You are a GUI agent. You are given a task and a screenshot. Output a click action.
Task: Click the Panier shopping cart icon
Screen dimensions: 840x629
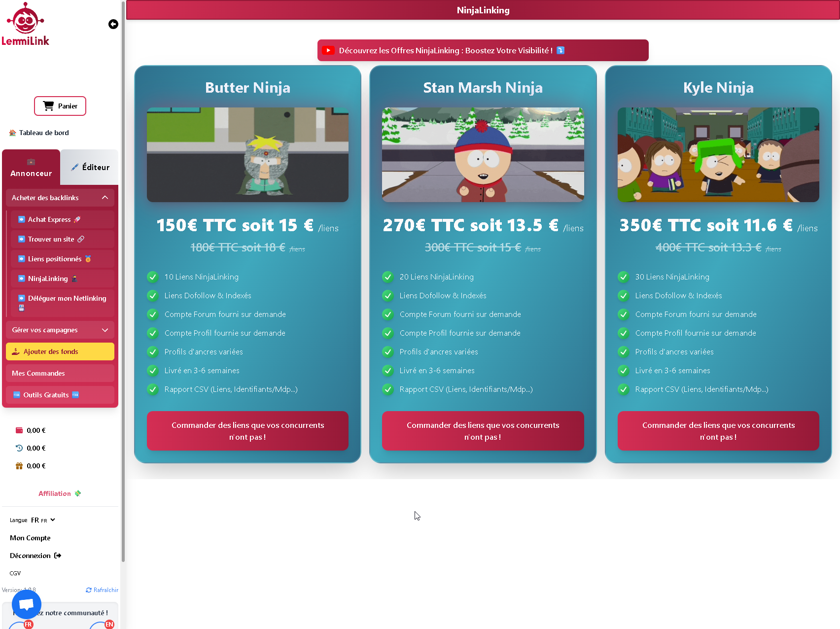click(x=48, y=106)
